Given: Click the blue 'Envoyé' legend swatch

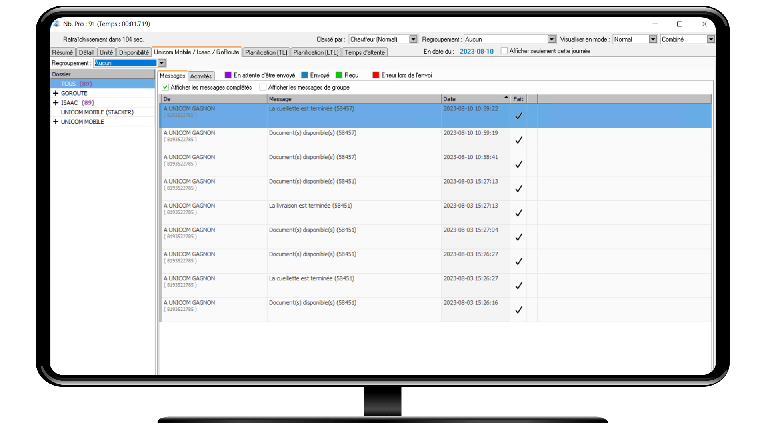Looking at the screenshot, I should tap(305, 75).
